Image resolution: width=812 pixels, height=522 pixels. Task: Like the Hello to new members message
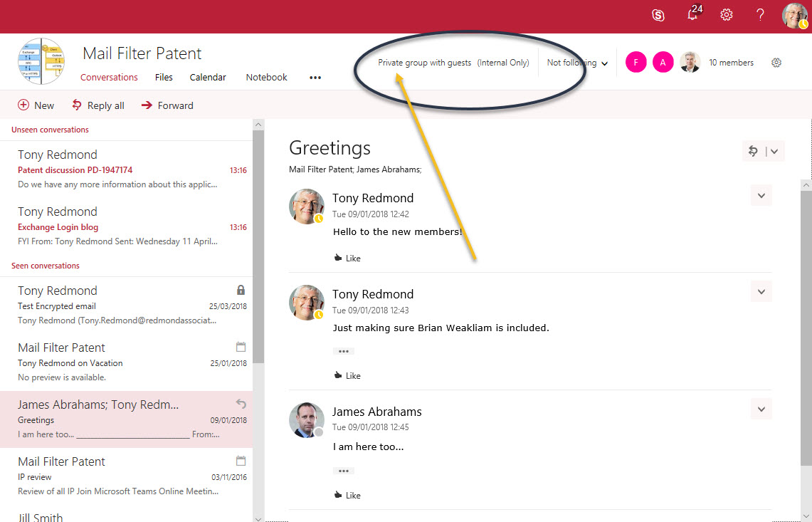347,258
